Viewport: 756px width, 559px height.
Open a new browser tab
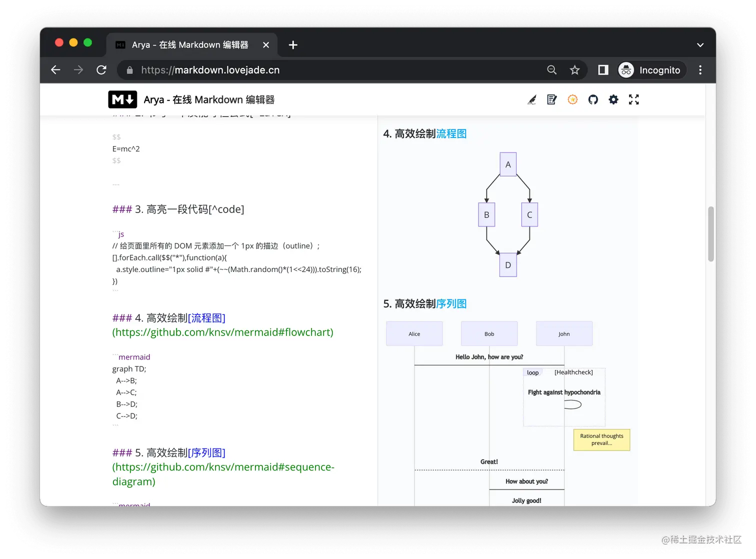pos(292,44)
